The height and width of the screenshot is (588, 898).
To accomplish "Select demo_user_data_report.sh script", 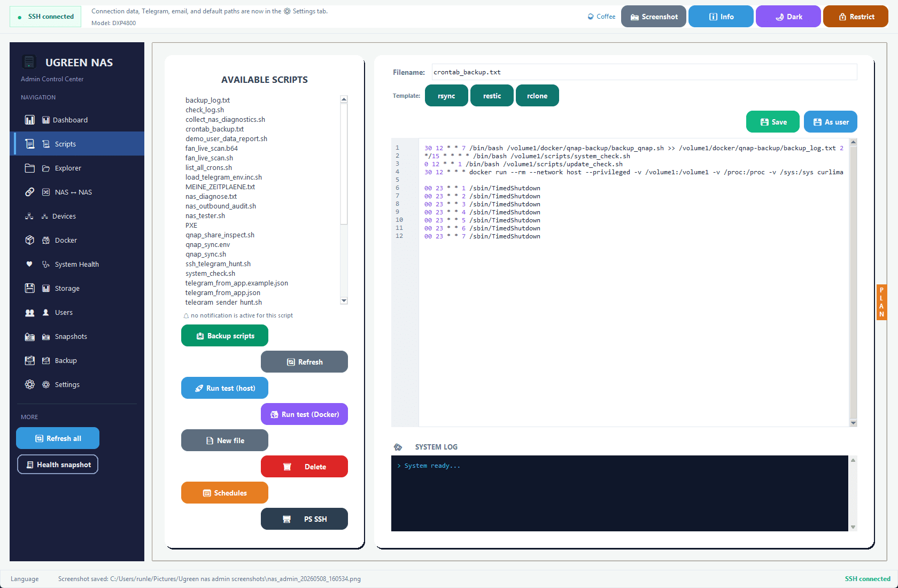I will [x=226, y=138].
